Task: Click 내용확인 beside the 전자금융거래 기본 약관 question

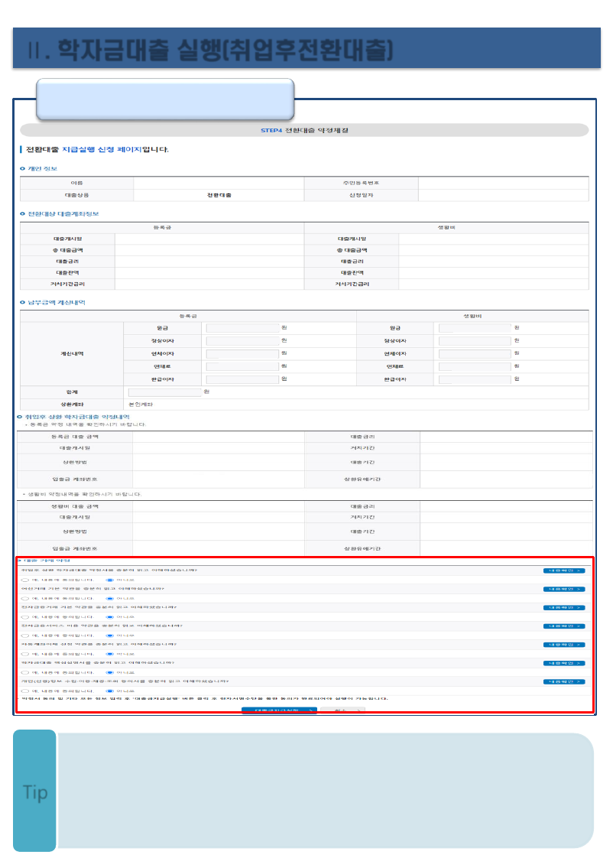Action: point(564,607)
